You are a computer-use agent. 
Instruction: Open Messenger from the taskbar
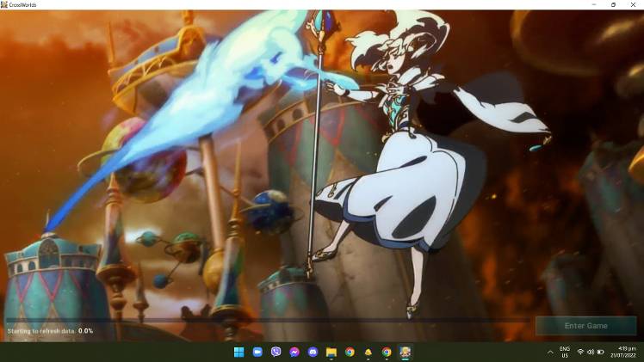tap(294, 353)
